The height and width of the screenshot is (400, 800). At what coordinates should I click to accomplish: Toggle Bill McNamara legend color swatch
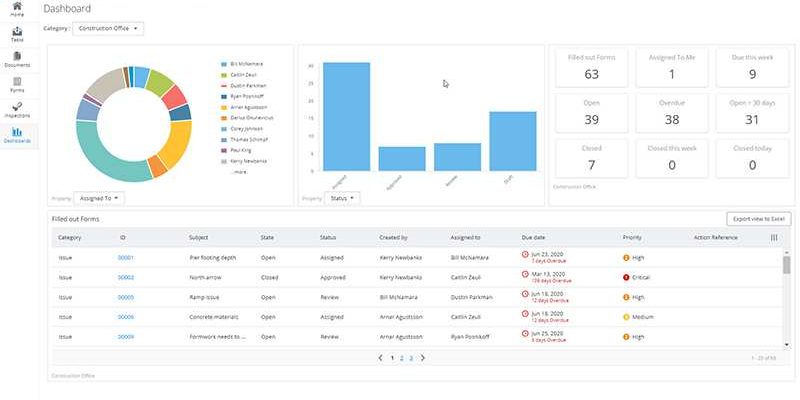(222, 63)
